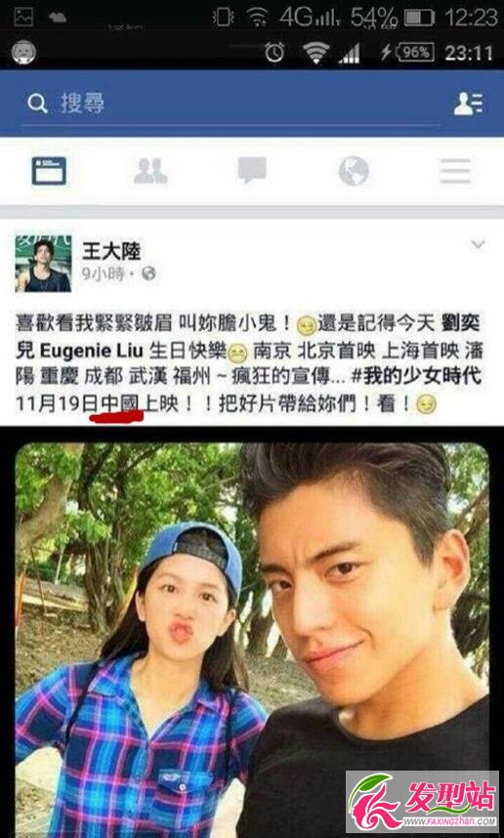The image size is (504, 838).
Task: Open the Messages tab
Action: (x=252, y=171)
